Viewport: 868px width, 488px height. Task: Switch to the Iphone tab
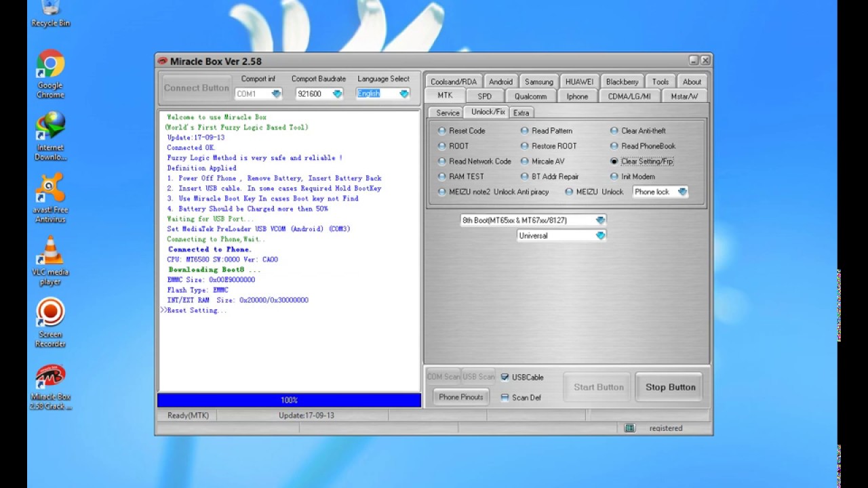click(x=577, y=96)
